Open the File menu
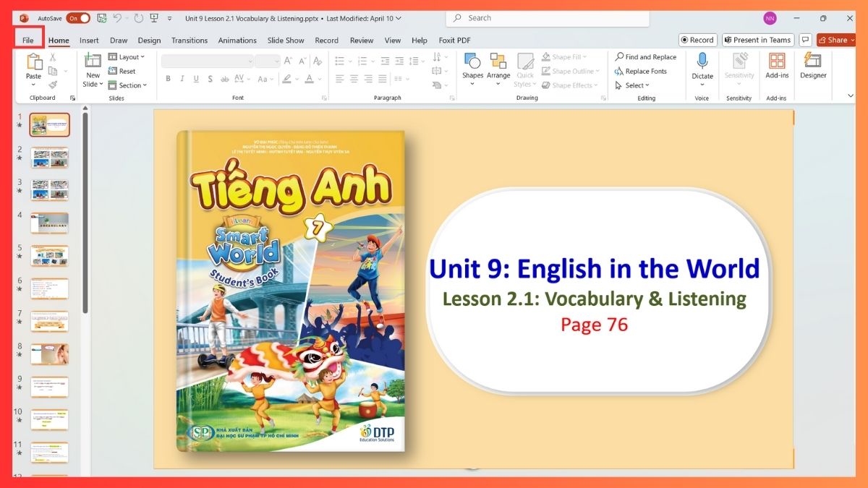 (x=28, y=40)
